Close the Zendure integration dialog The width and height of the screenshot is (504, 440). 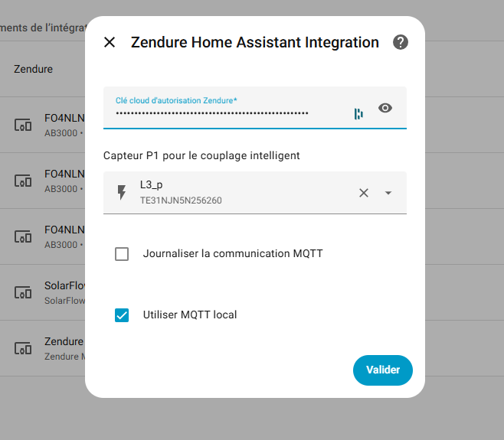[x=110, y=42]
